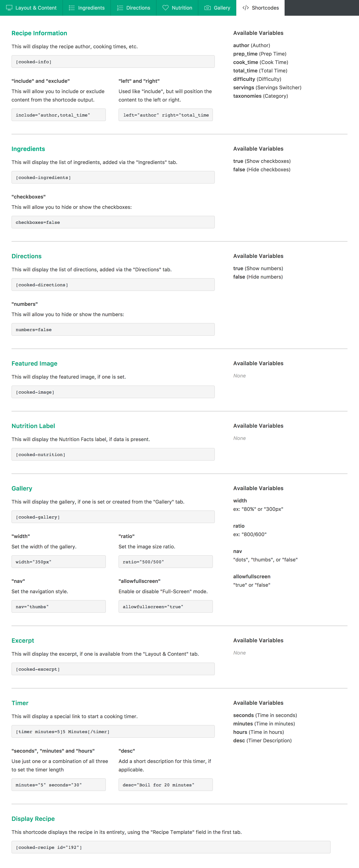The width and height of the screenshot is (359, 868).
Task: Click the list icon on Ingredients tab
Action: 72,8
